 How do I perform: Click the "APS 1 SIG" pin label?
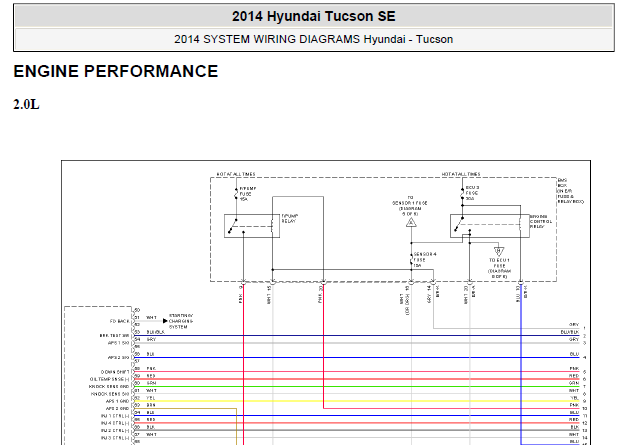pyautogui.click(x=119, y=343)
